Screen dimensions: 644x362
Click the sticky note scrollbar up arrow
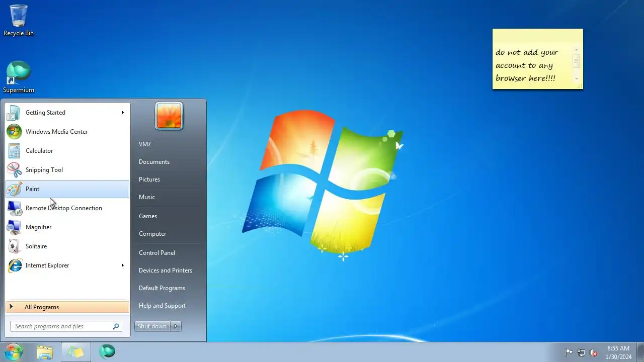click(x=577, y=50)
